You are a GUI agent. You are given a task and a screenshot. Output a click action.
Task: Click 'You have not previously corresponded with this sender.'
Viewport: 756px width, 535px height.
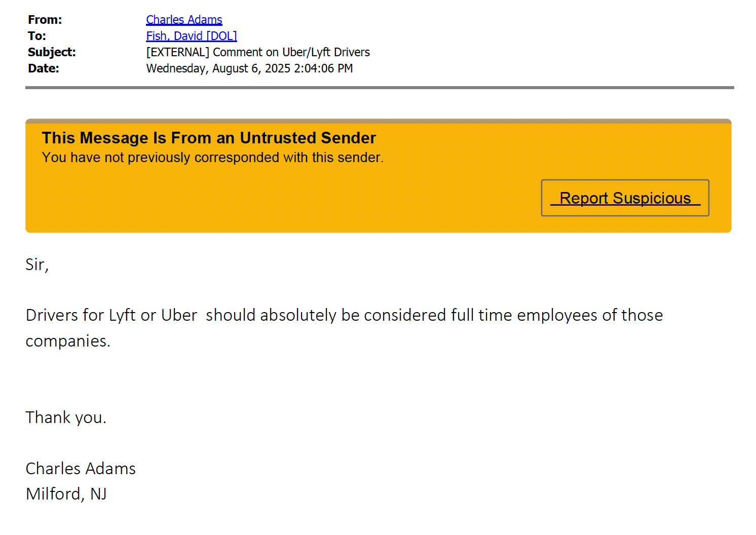[213, 158]
